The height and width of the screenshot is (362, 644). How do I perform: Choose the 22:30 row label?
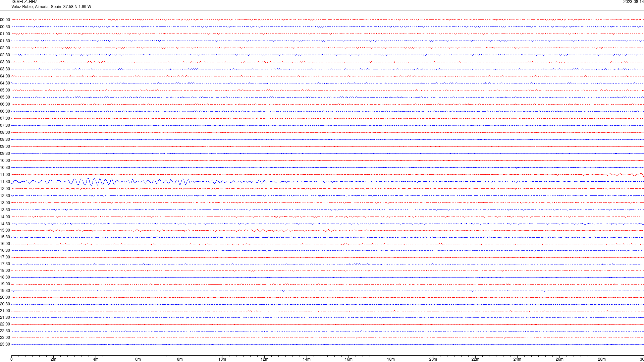point(5,331)
